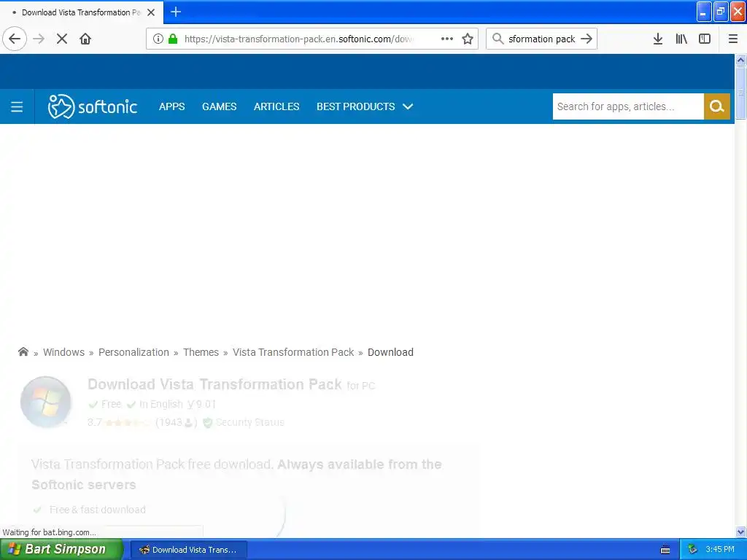Expand the BEST PRODUCTS dropdown
Screen dimensions: 747x560
coord(365,106)
